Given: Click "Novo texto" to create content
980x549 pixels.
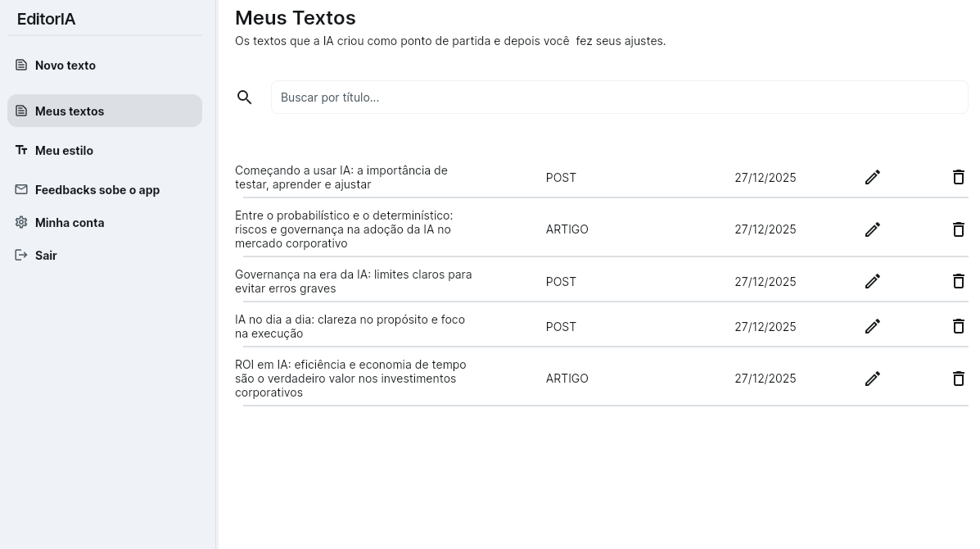Looking at the screenshot, I should click(x=65, y=65).
